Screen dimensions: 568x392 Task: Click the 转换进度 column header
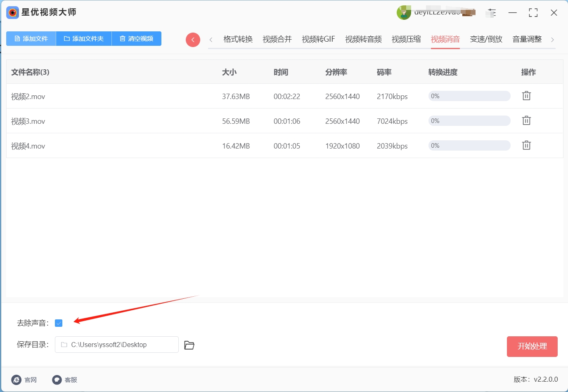443,72
